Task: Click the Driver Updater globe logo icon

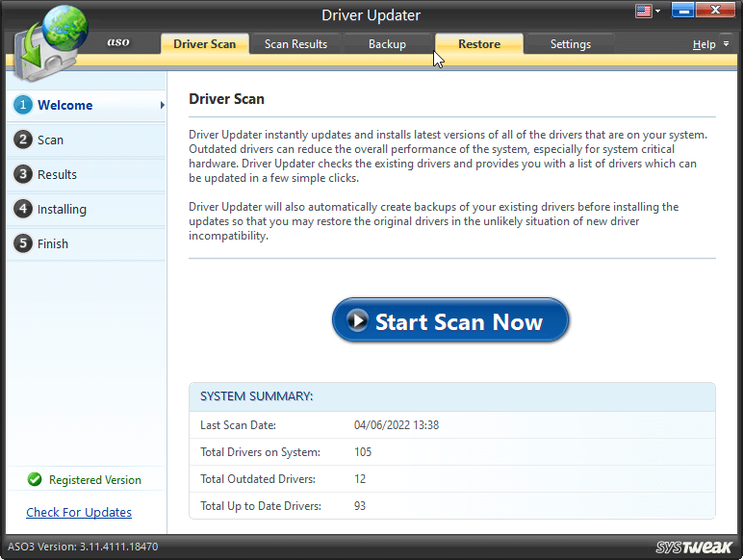Action: 50,45
